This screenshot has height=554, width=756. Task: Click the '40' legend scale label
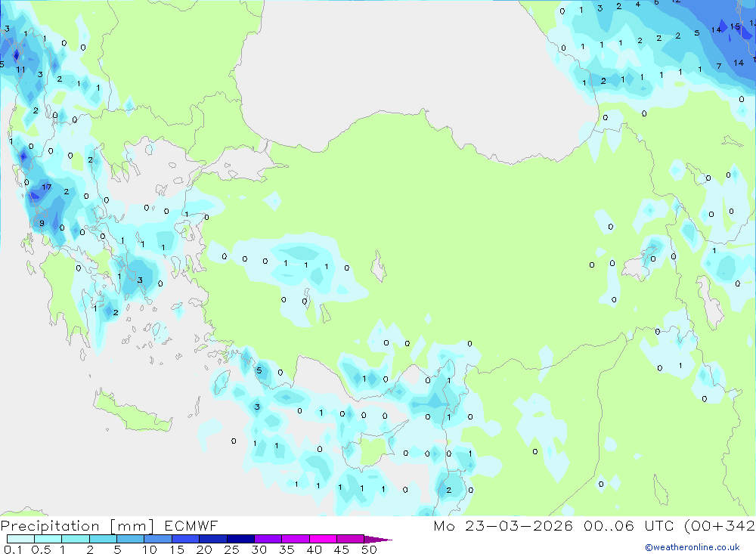pyautogui.click(x=314, y=549)
